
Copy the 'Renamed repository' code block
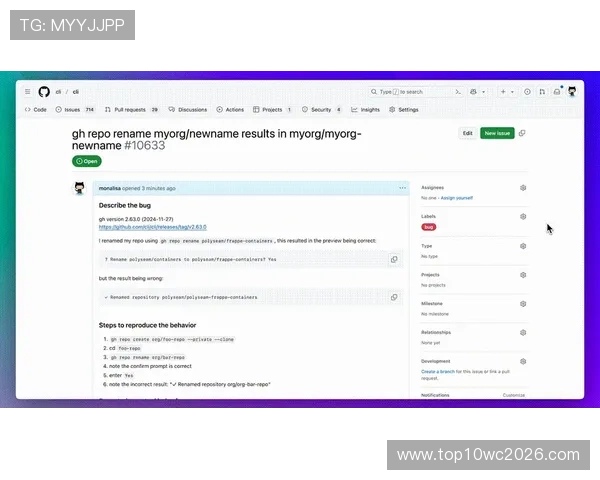tap(394, 297)
